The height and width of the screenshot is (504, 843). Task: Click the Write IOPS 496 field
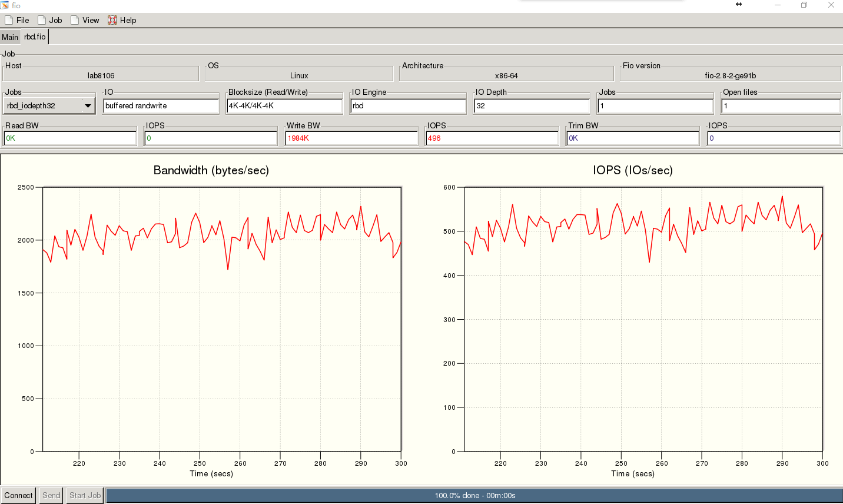492,138
